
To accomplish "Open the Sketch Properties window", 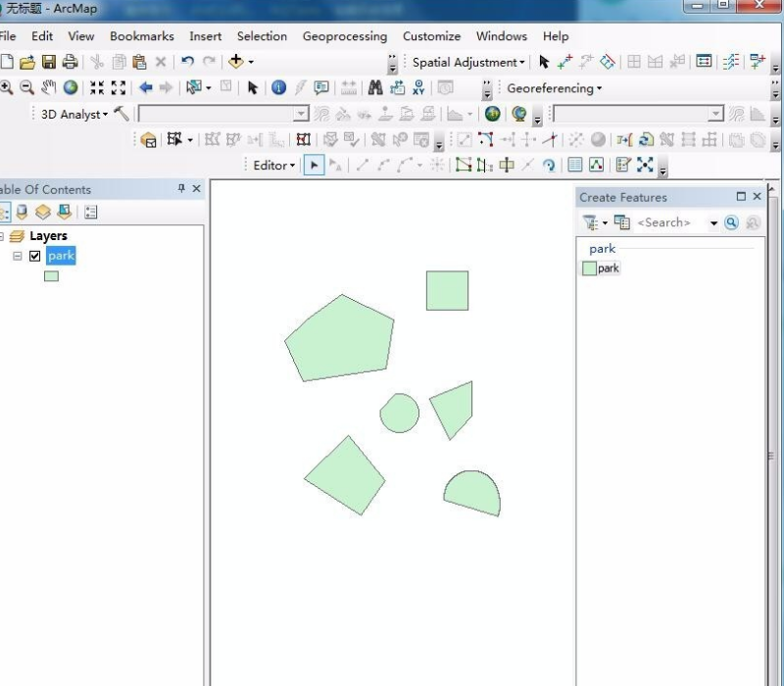I will pyautogui.click(x=596, y=165).
